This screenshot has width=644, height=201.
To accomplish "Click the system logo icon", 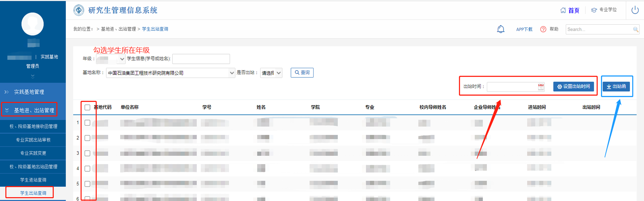I will [79, 10].
